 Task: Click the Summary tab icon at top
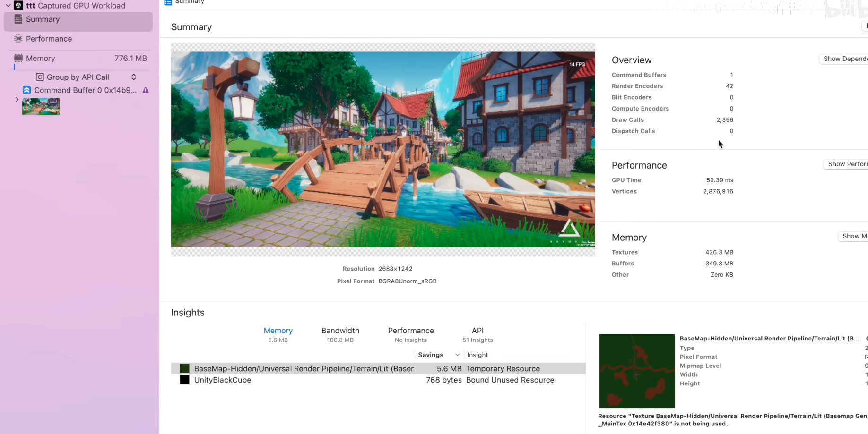click(x=168, y=2)
